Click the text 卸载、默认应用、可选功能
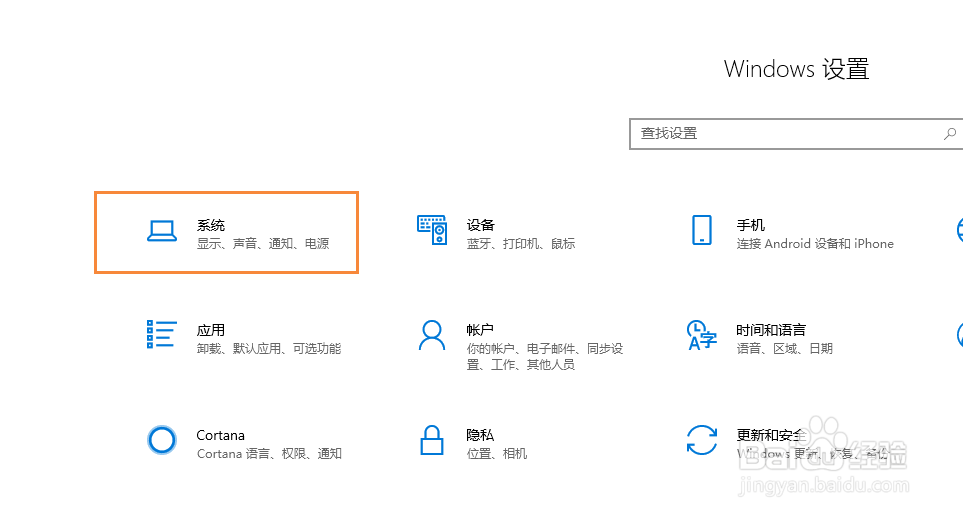Screen dimensions: 963x519 click(269, 349)
